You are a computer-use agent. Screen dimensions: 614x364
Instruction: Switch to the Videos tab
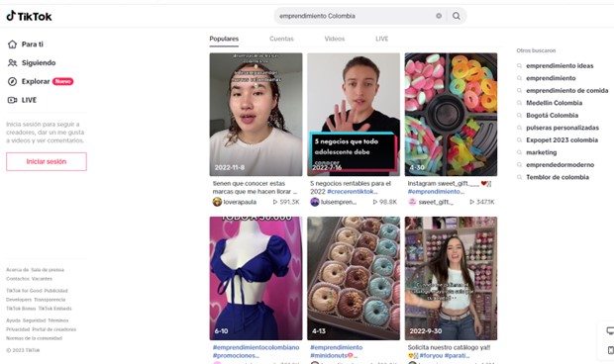(335, 39)
